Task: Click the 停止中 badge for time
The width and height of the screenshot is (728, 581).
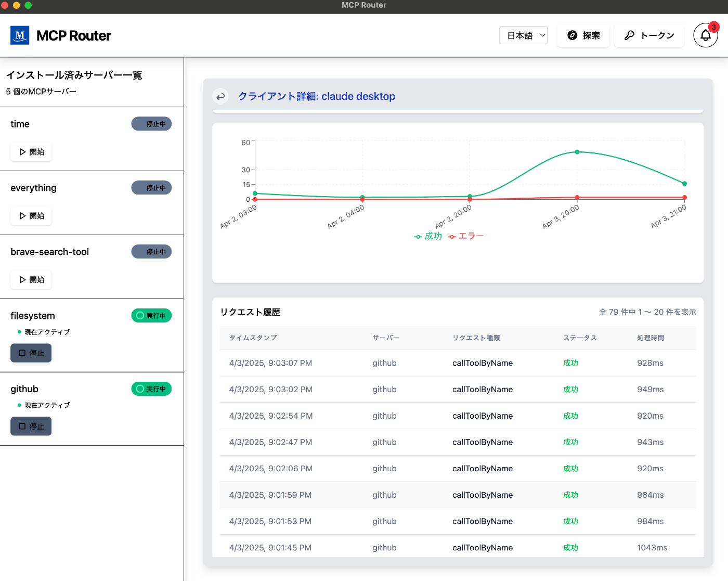Action: (x=151, y=124)
